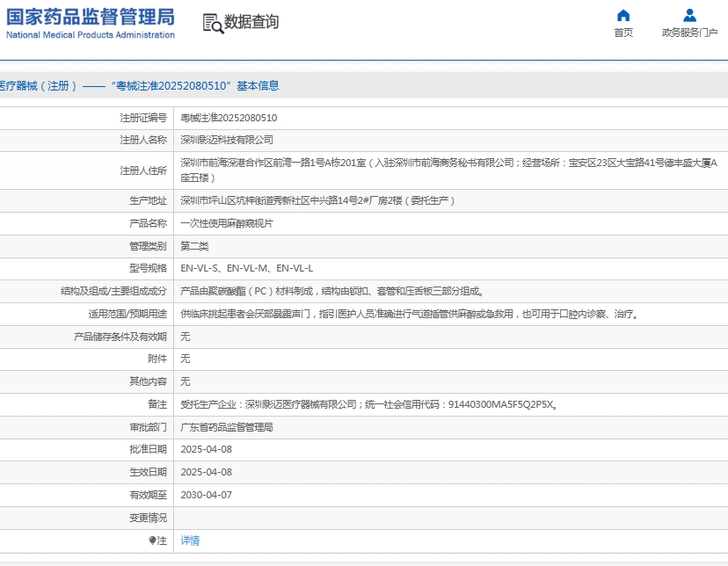Click the 产品储存条件及有效期 label
Screen dimensions: 728x566
pyautogui.click(x=120, y=337)
